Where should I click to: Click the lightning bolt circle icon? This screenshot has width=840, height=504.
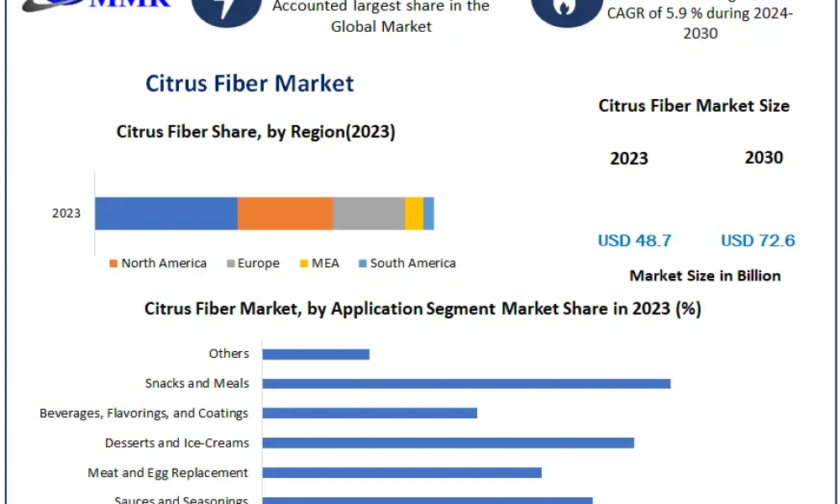(226, 11)
